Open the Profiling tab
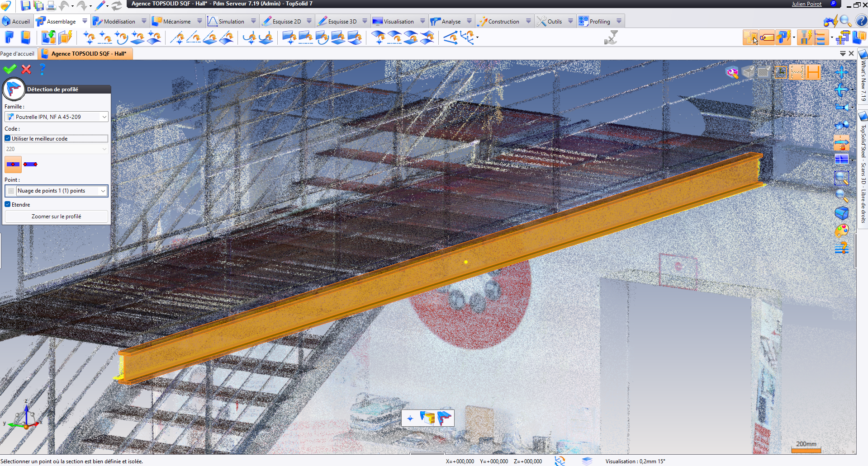This screenshot has width=868, height=466. click(x=595, y=21)
